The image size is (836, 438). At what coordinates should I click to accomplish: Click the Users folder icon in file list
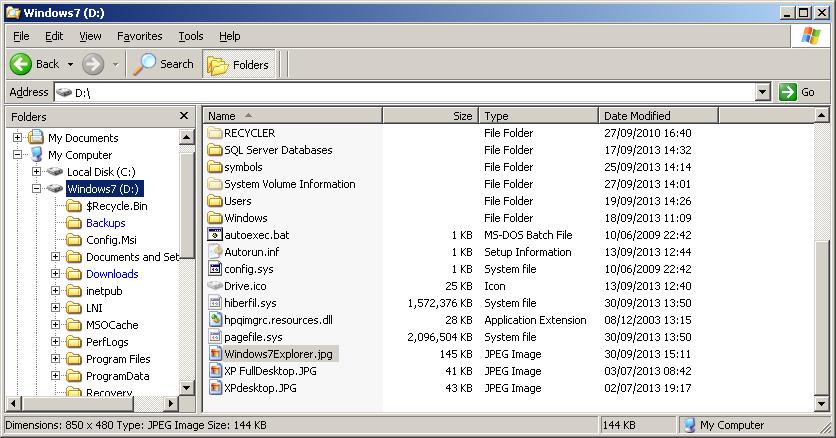point(214,201)
